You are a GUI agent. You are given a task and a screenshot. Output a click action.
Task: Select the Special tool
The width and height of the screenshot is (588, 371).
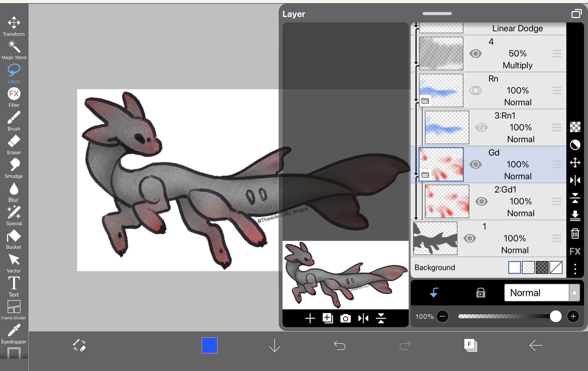[x=14, y=216]
